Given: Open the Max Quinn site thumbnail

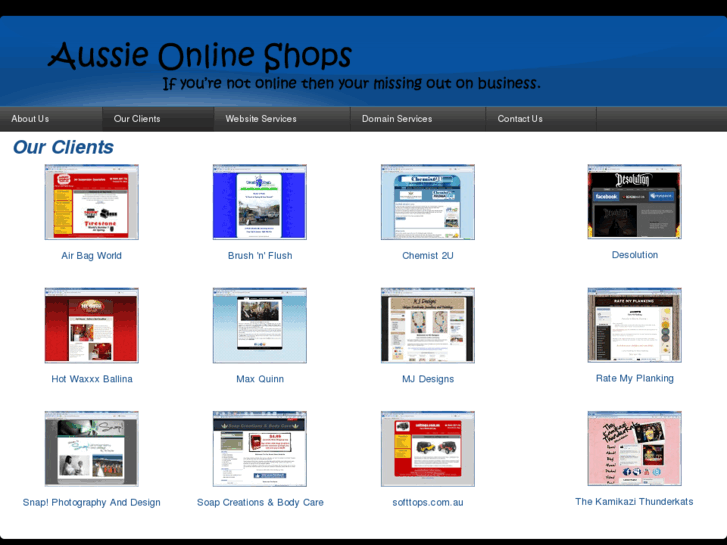Looking at the screenshot, I should (x=260, y=325).
